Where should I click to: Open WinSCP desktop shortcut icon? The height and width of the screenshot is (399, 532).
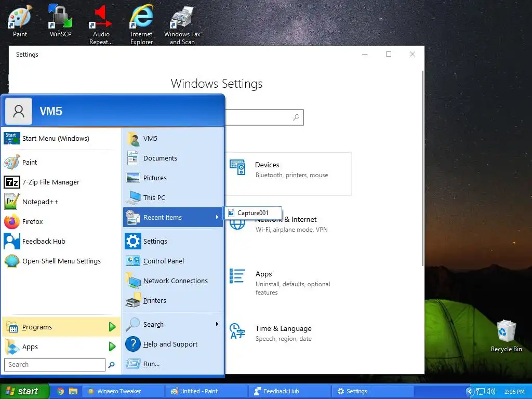60,20
